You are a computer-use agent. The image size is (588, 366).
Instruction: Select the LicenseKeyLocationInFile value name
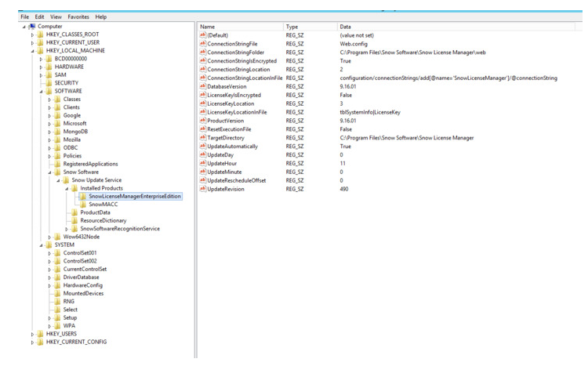237,112
